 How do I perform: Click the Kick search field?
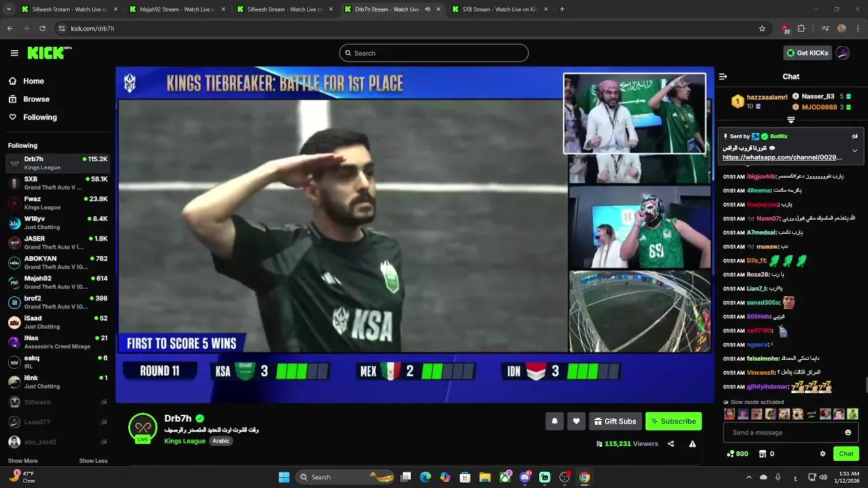point(434,53)
